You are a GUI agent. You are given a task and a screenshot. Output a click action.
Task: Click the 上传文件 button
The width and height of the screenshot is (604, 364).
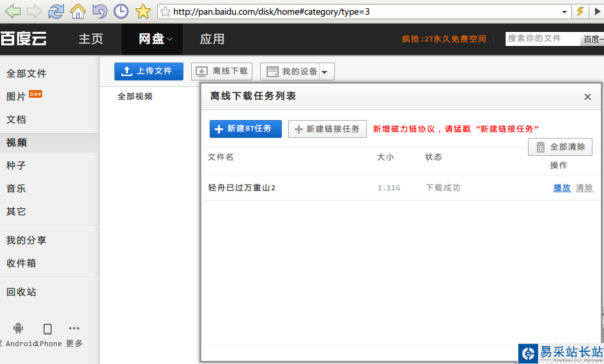pos(149,71)
